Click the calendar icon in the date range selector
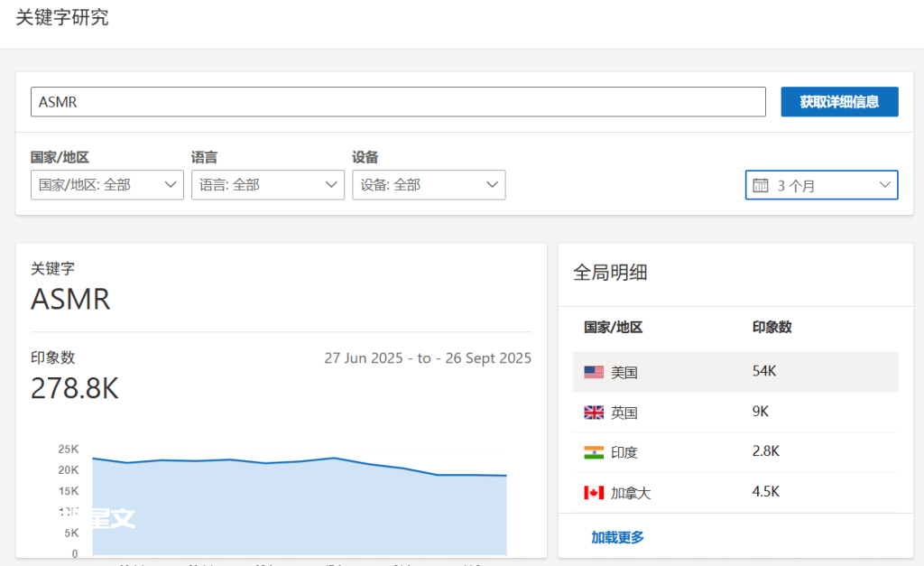Viewport: 924px width, 566px height. tap(759, 185)
